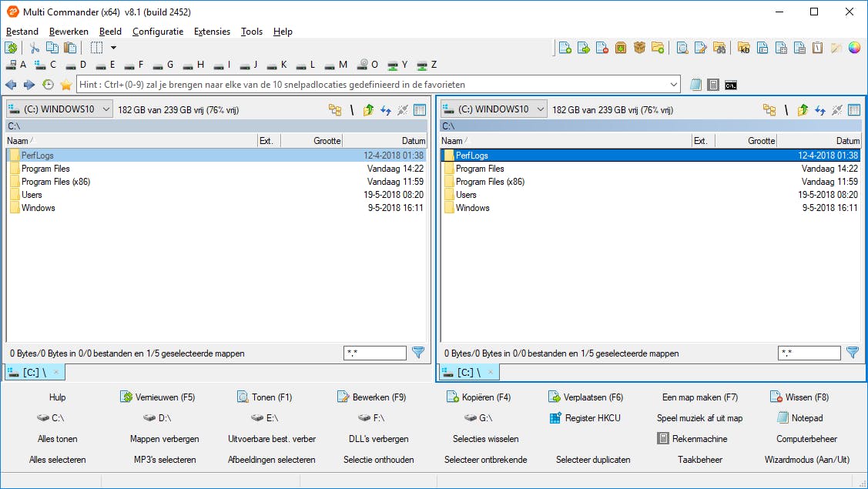Open the favorites star icon
Screen dimensions: 868x489
[x=66, y=85]
